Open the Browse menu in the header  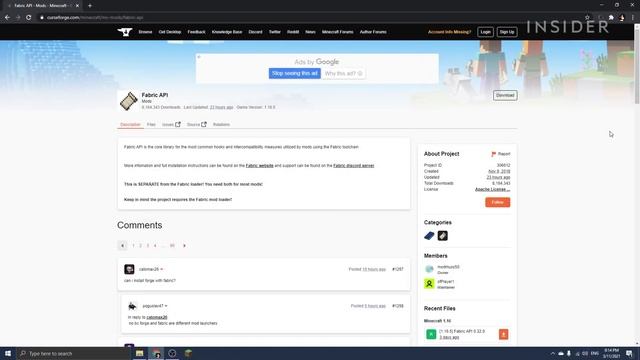coord(145,32)
